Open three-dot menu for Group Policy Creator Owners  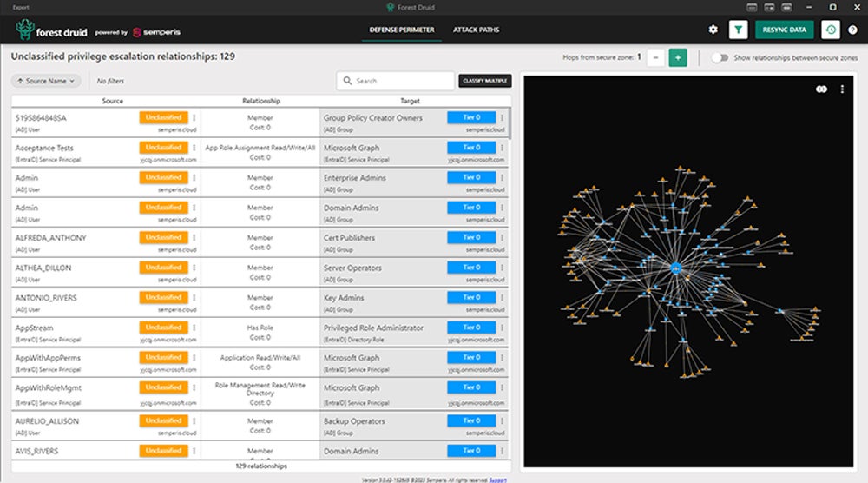tap(503, 118)
